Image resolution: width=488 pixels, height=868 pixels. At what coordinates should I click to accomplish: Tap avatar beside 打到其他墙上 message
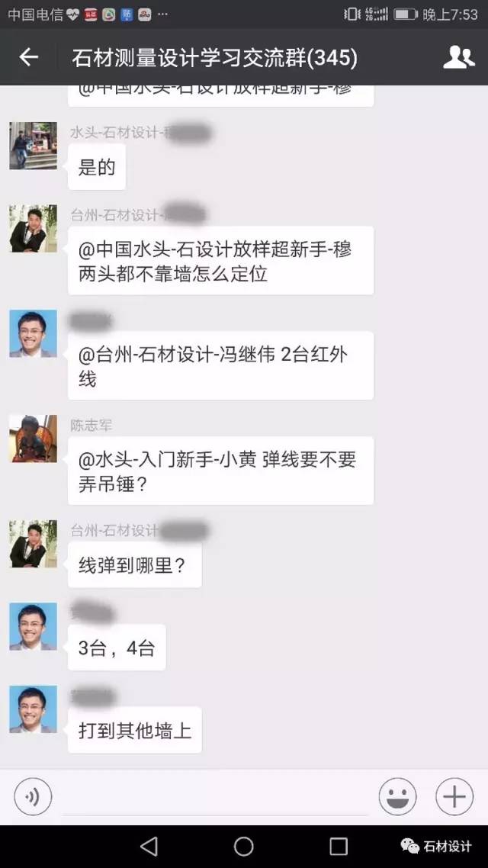(34, 709)
